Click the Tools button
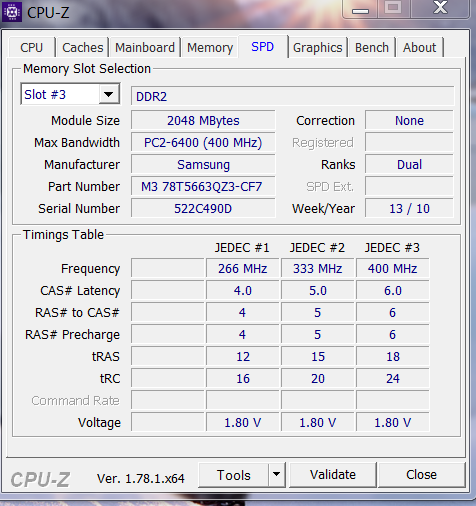Image resolution: width=476 pixels, height=506 pixels. 233,475
